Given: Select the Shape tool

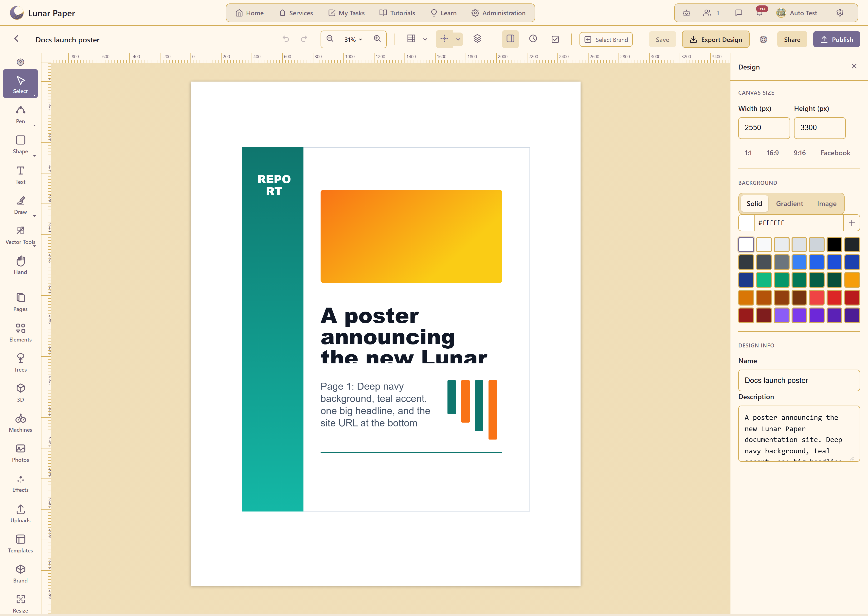Looking at the screenshot, I should (x=20, y=145).
